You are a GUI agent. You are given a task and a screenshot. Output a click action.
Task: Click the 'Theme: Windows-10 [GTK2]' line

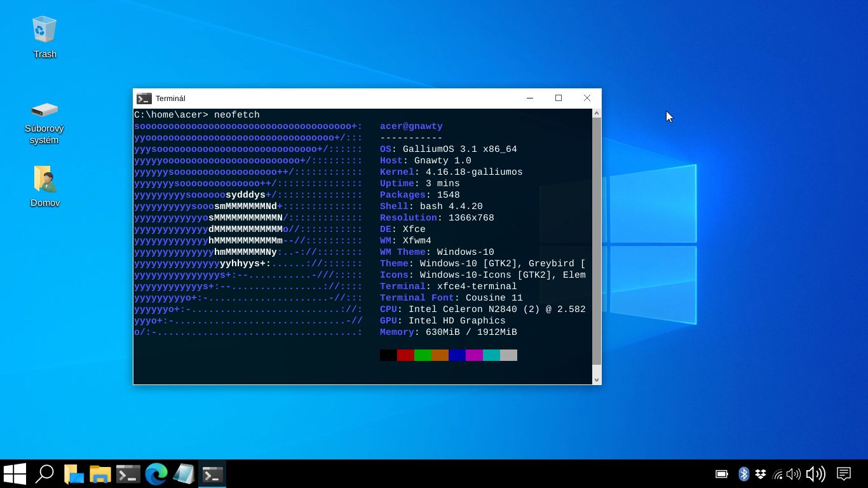pos(483,264)
